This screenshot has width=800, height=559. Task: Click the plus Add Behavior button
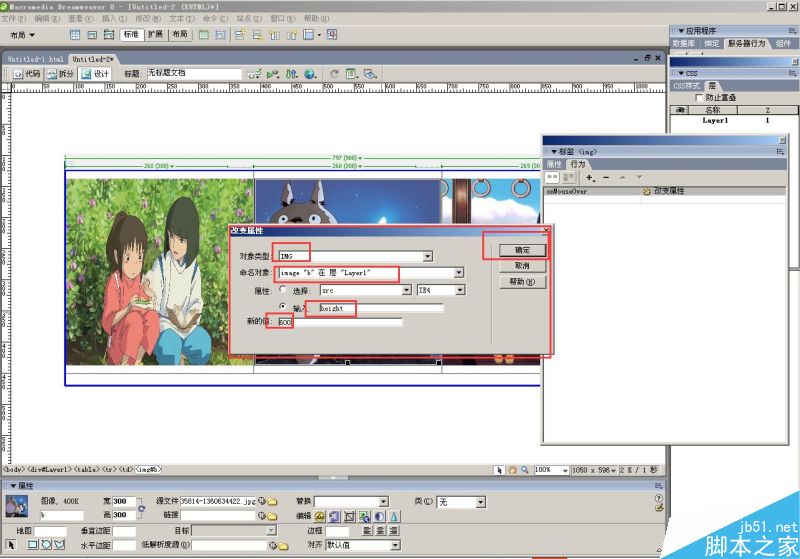pyautogui.click(x=590, y=177)
